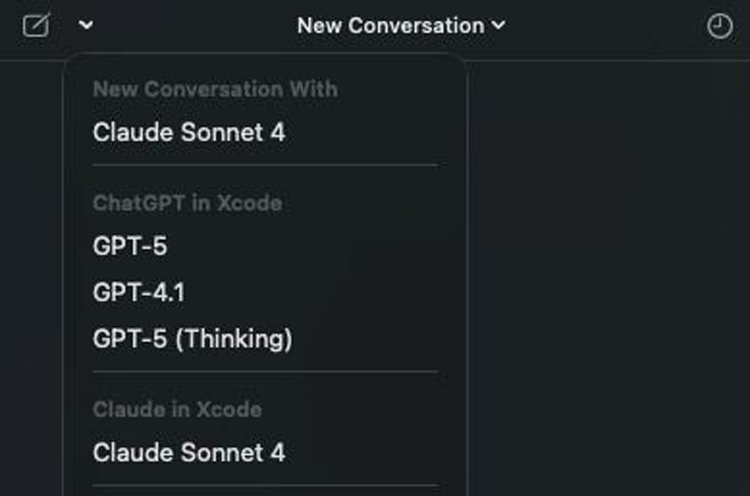Image resolution: width=750 pixels, height=496 pixels.
Task: Open the conversation history clock icon
Action: [x=720, y=27]
